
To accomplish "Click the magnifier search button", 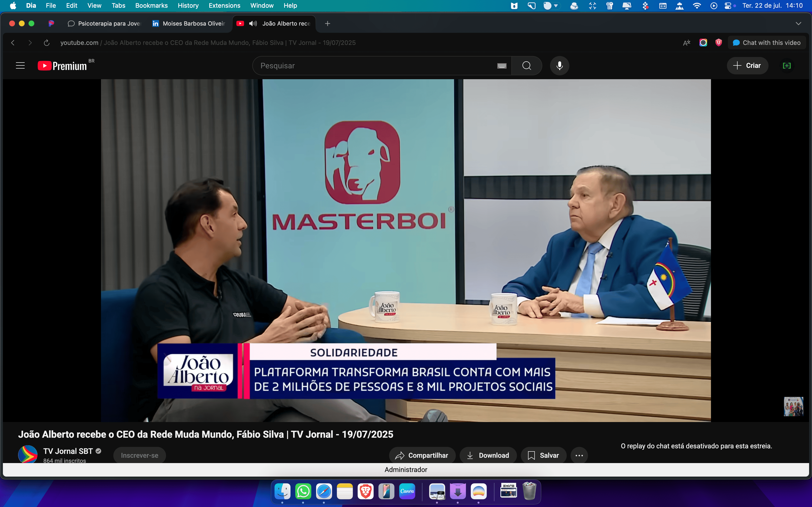I will click(526, 66).
